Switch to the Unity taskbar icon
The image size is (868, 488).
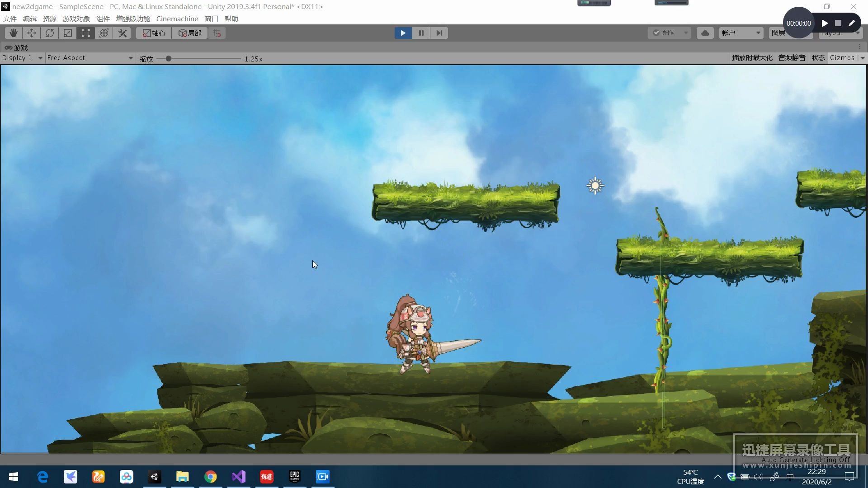155,477
